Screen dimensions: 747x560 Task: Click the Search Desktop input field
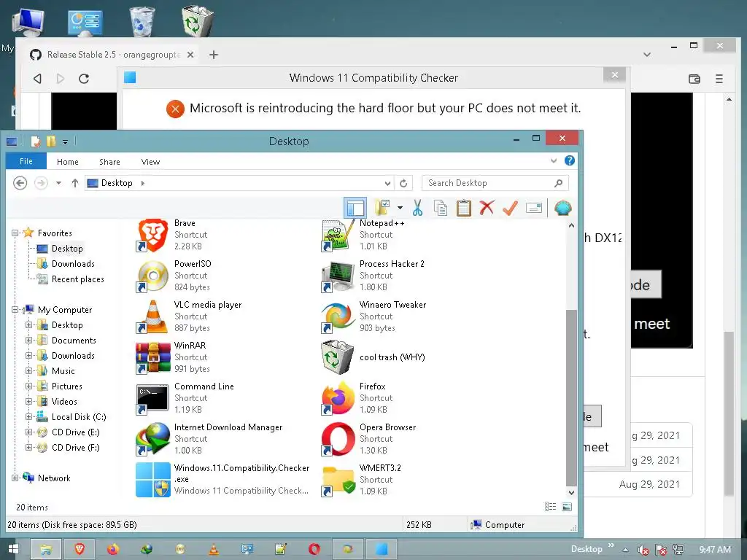click(495, 183)
